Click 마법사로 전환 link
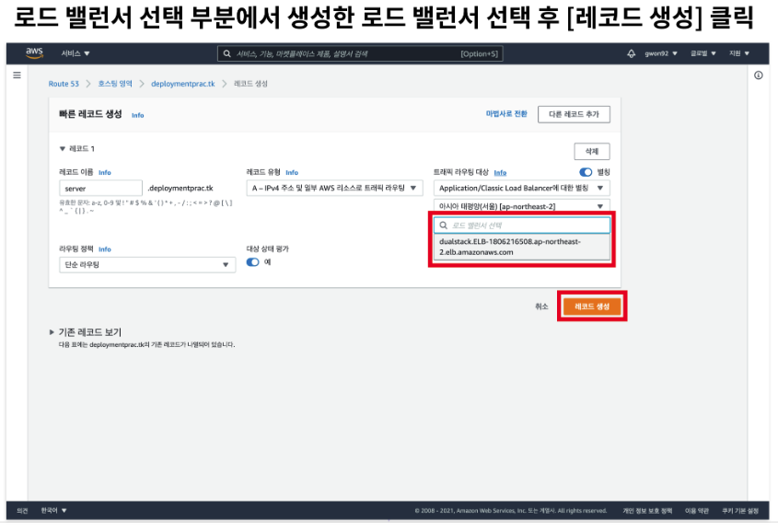Viewport: 778px width, 532px height. click(x=506, y=114)
